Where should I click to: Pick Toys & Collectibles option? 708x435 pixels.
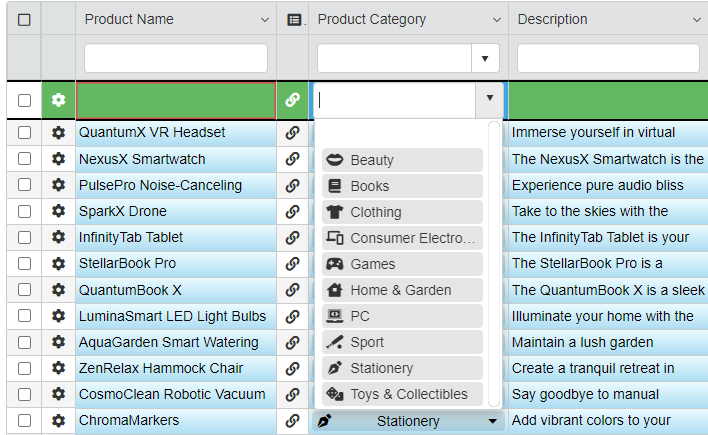tap(402, 394)
